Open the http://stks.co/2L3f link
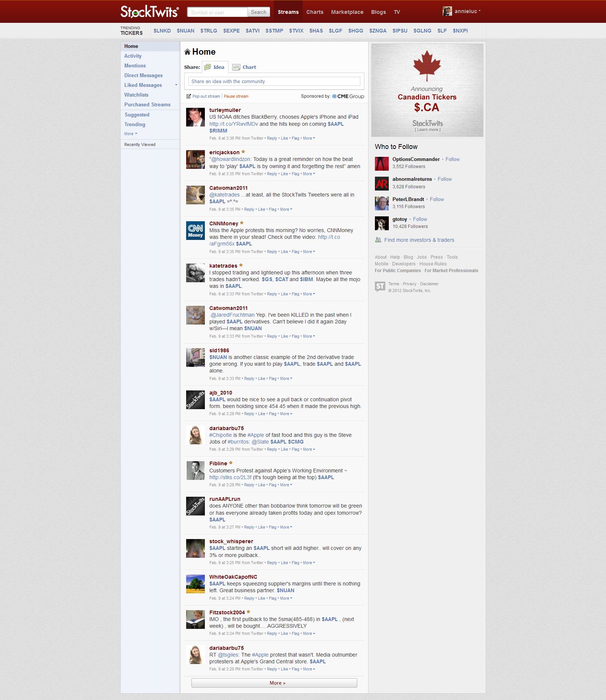606x700 pixels. tap(230, 478)
